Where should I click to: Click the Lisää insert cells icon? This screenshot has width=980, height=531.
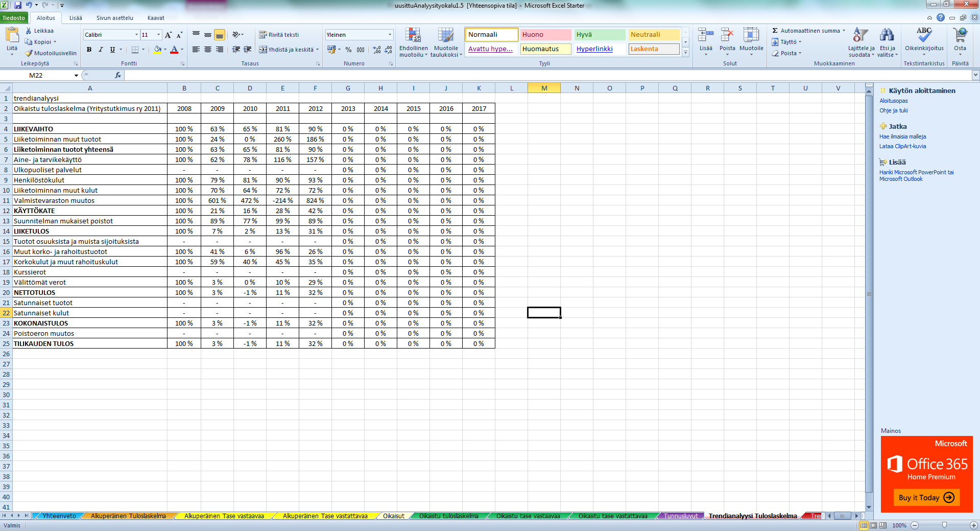point(706,36)
